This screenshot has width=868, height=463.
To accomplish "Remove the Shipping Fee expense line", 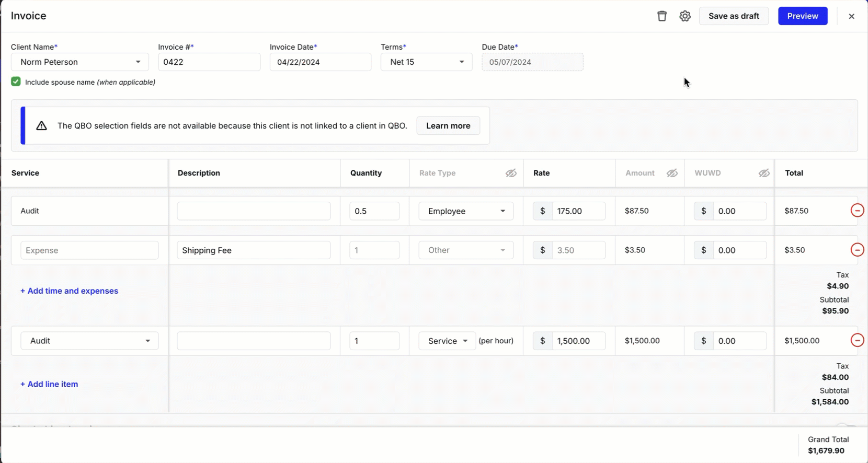I will tap(857, 250).
